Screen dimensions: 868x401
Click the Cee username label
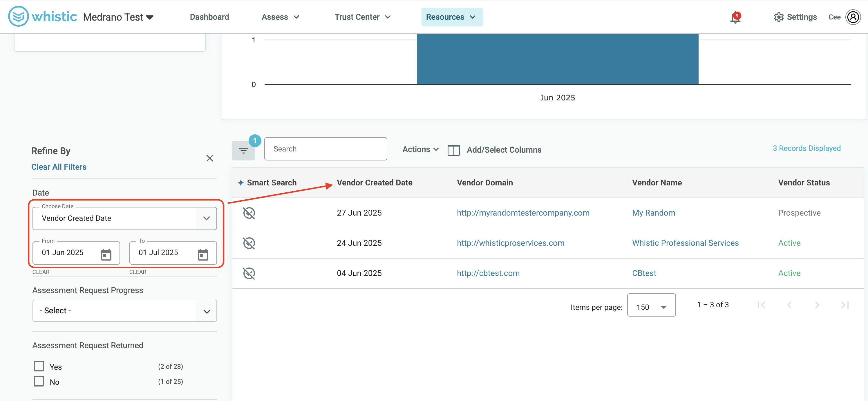pyautogui.click(x=834, y=17)
